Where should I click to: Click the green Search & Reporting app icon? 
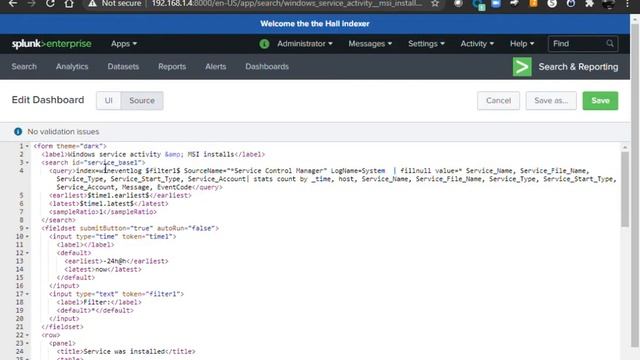pyautogui.click(x=522, y=67)
